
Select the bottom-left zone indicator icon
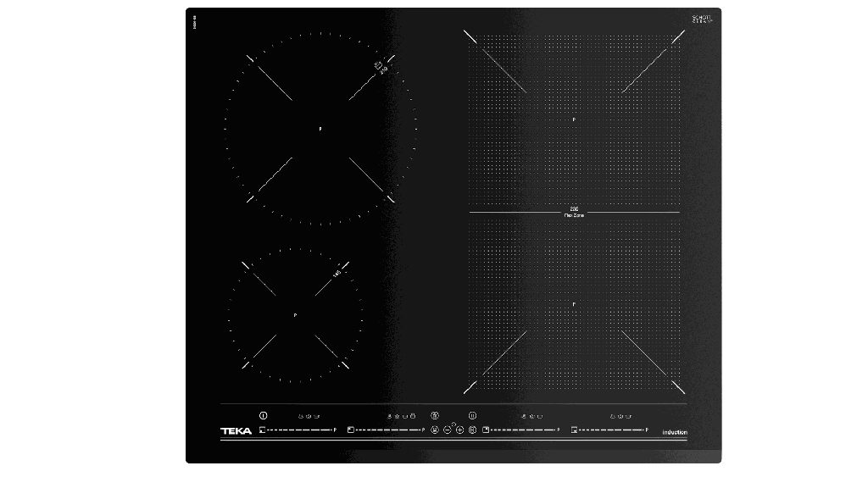click(x=262, y=430)
